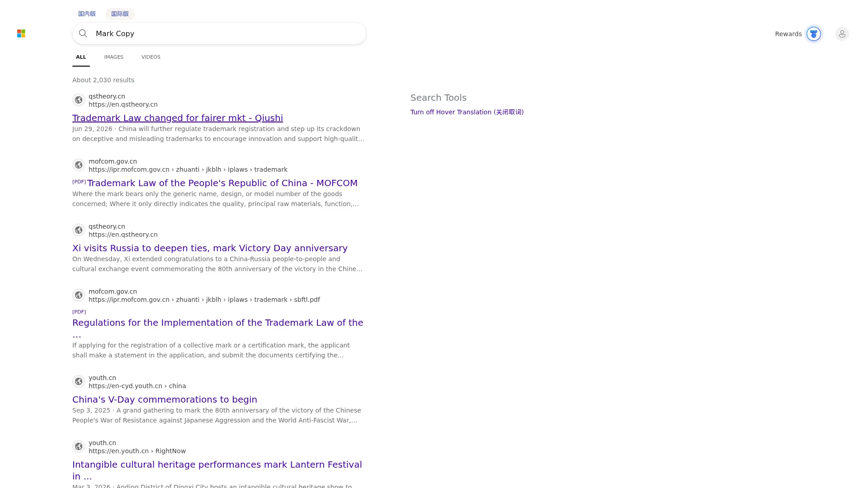This screenshot has height=488, width=868.
Task: Click the https://en.youth.cn › RightNow URL
Action: pyautogui.click(x=137, y=451)
